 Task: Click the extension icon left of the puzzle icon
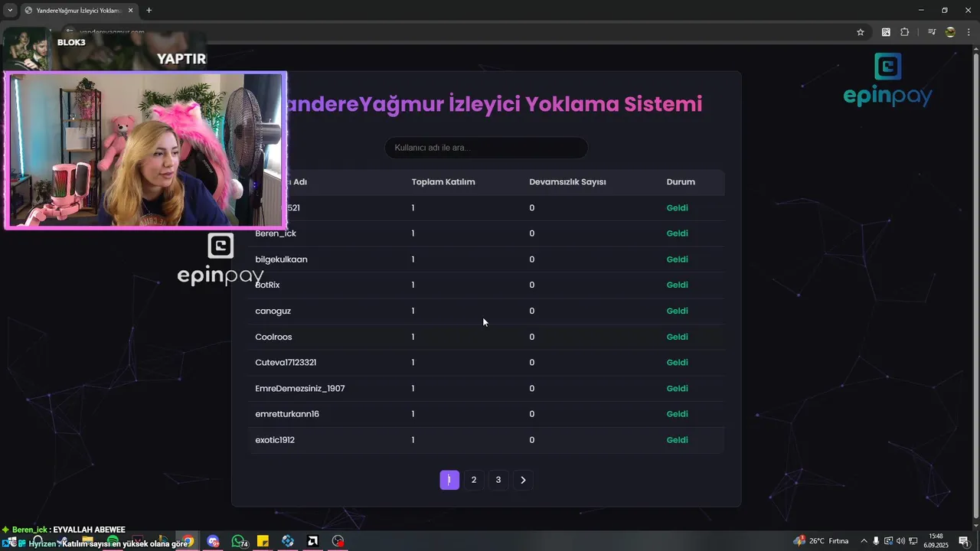886,32
